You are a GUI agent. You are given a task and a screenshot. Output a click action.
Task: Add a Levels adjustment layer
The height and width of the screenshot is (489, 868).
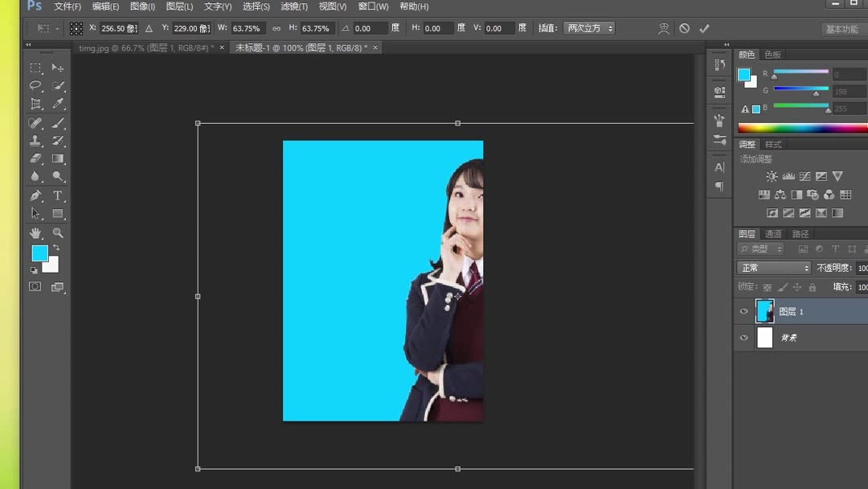click(788, 176)
